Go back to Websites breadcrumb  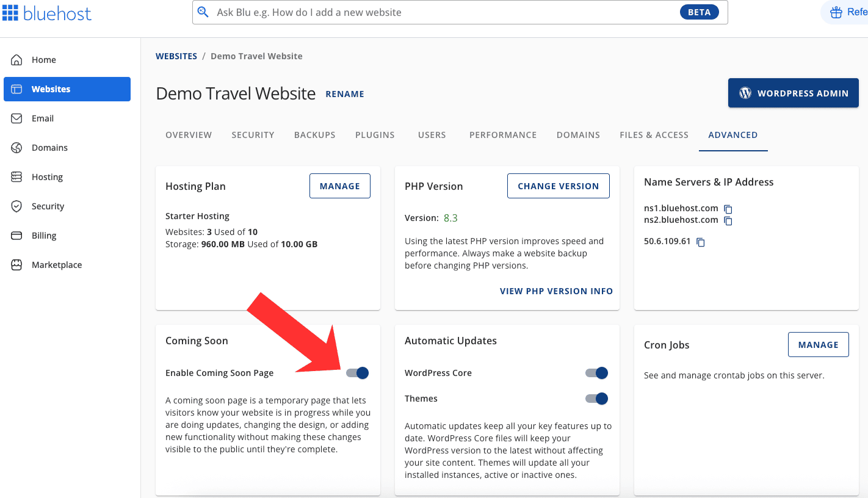coord(176,56)
